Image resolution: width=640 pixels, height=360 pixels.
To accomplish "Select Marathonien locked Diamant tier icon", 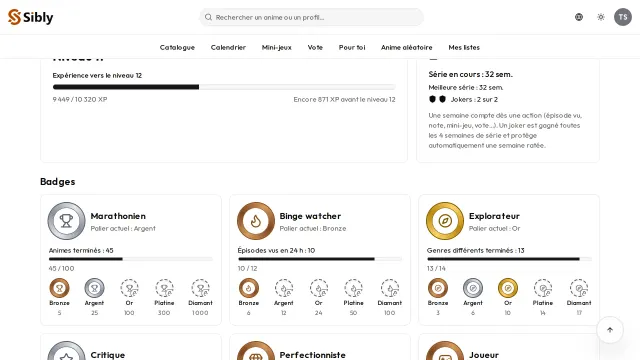I will click(x=200, y=288).
